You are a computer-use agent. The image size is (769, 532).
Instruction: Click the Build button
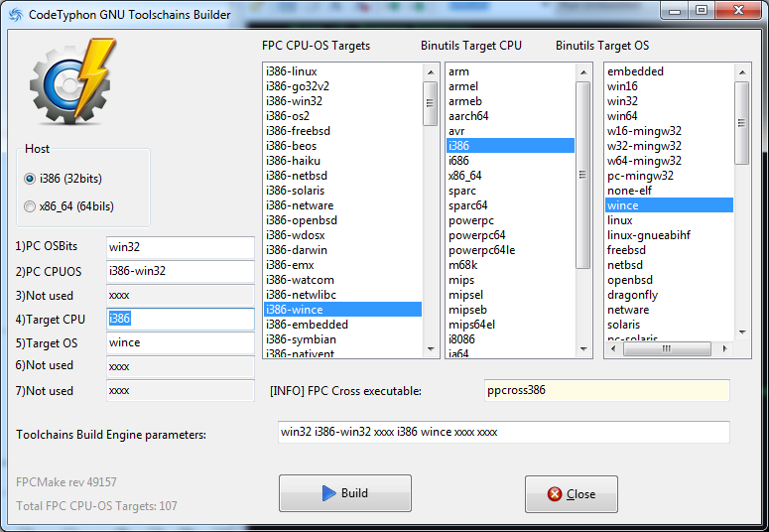344,493
